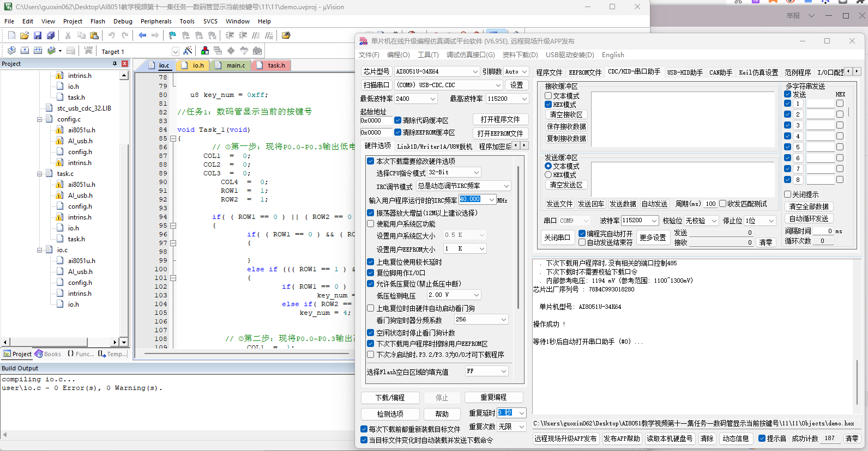
Task: Click the 清空接收区 button
Action: (x=566, y=114)
